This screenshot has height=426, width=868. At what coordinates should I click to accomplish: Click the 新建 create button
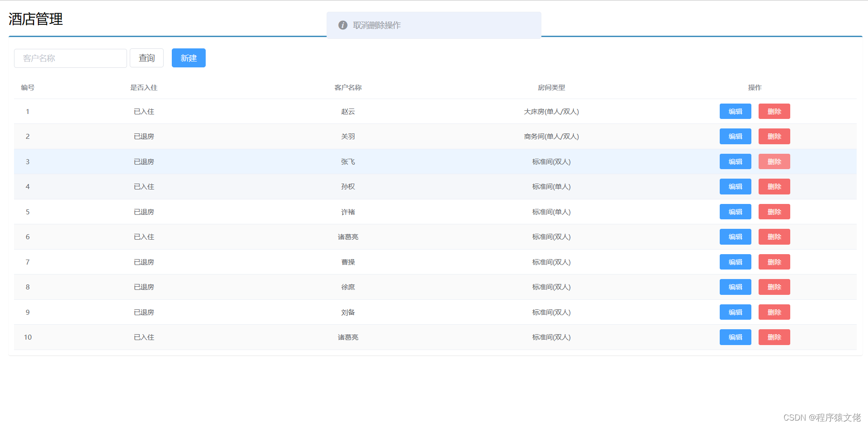[189, 58]
